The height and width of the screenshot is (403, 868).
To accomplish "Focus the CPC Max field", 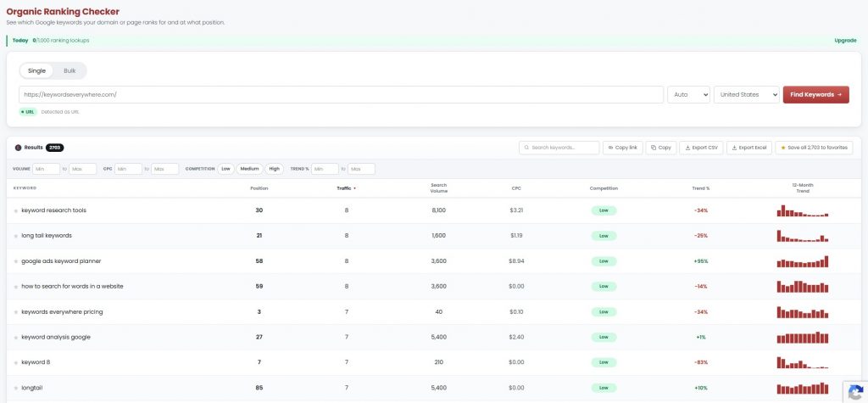I will pyautogui.click(x=165, y=169).
